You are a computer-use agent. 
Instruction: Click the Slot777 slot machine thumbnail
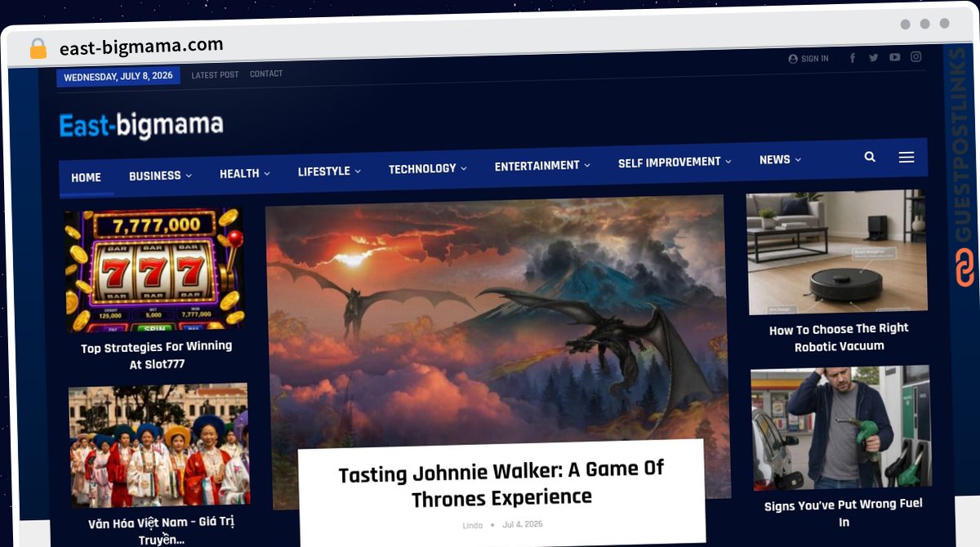point(155,270)
